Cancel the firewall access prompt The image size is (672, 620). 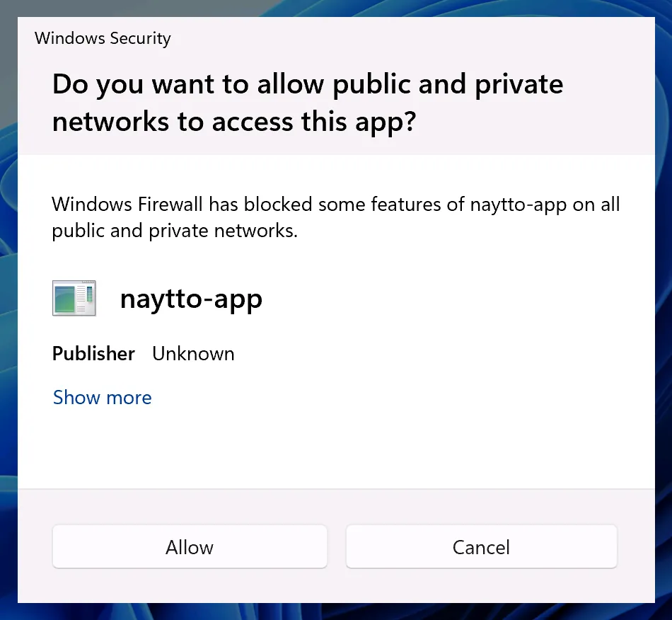481,546
